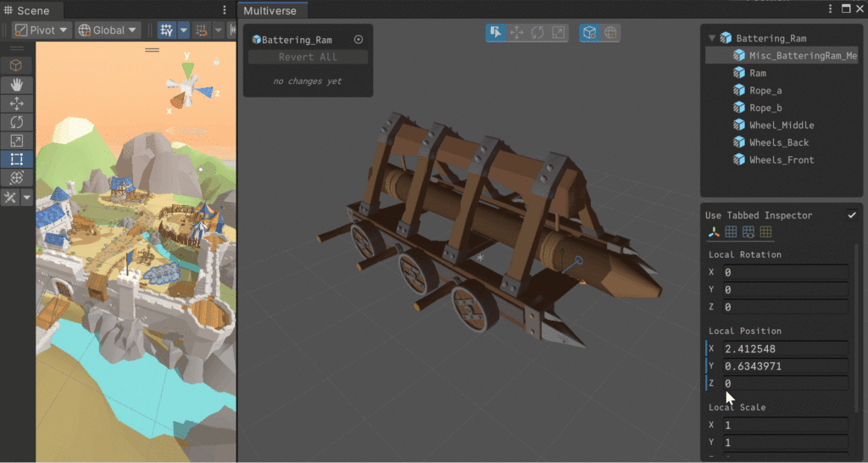Click the Revert All button
The image size is (868, 463).
tap(308, 57)
